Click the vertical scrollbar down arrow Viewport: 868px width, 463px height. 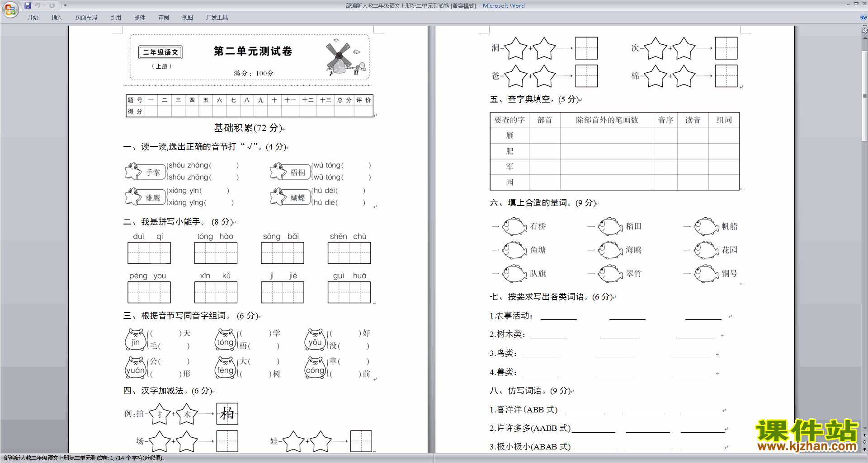point(865,428)
